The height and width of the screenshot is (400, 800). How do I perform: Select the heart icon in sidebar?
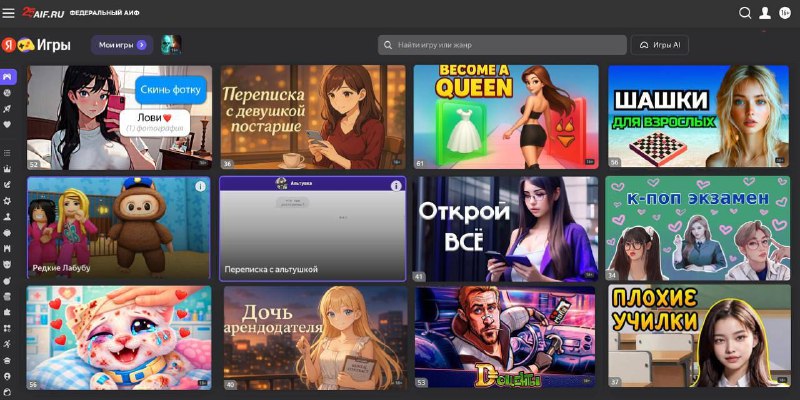tap(7, 124)
